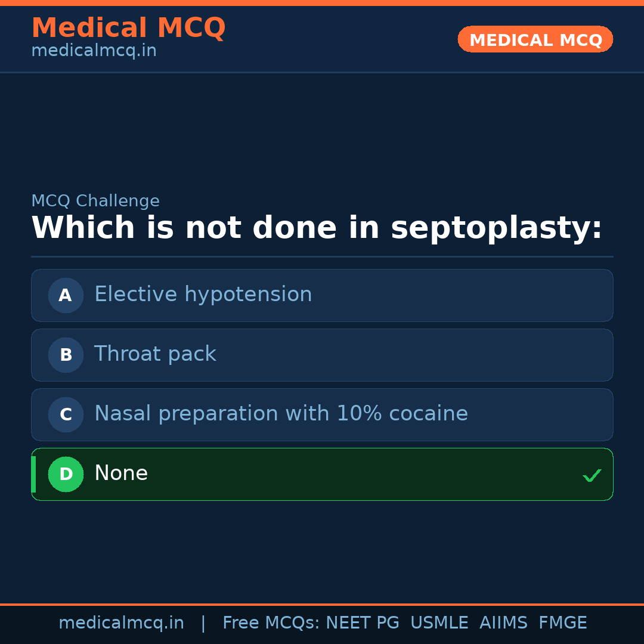
Task: Click the letter A option badge
Action: (x=66, y=295)
